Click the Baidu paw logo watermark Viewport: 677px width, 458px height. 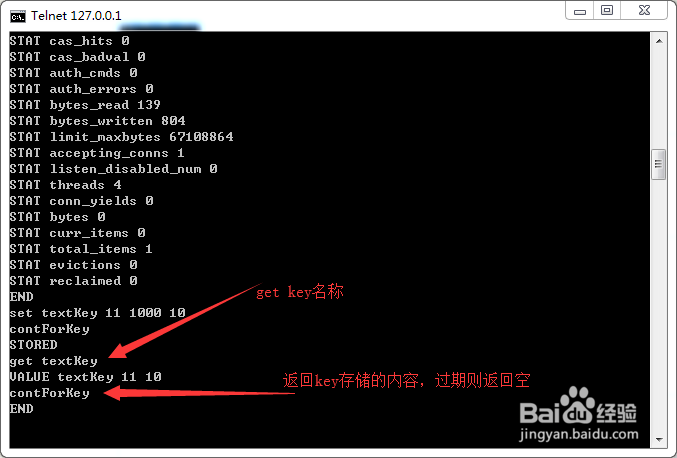578,405
